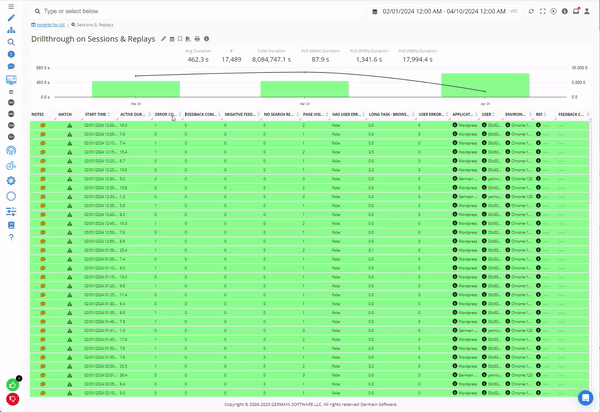Screen dimensions: 600x412
Task: Click the green thumbs-up feedback button
Action: (x=11, y=384)
